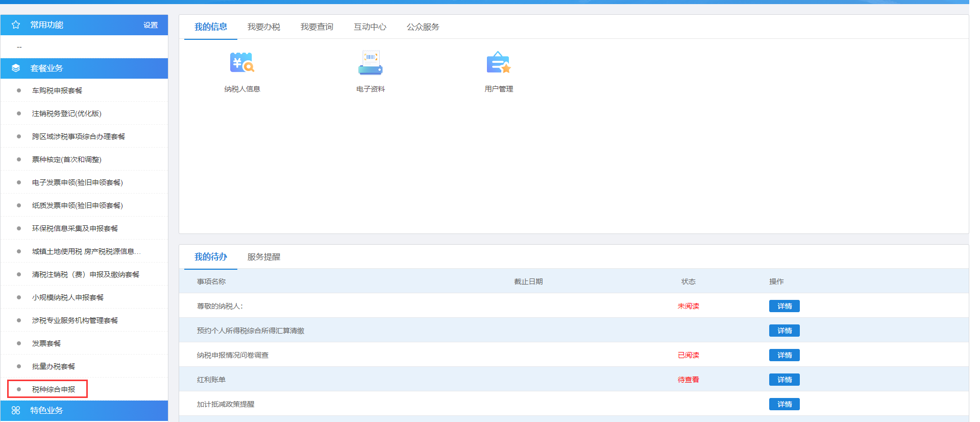The image size is (980, 422).
Task: Click the 事项名称 column header
Action: 211,282
